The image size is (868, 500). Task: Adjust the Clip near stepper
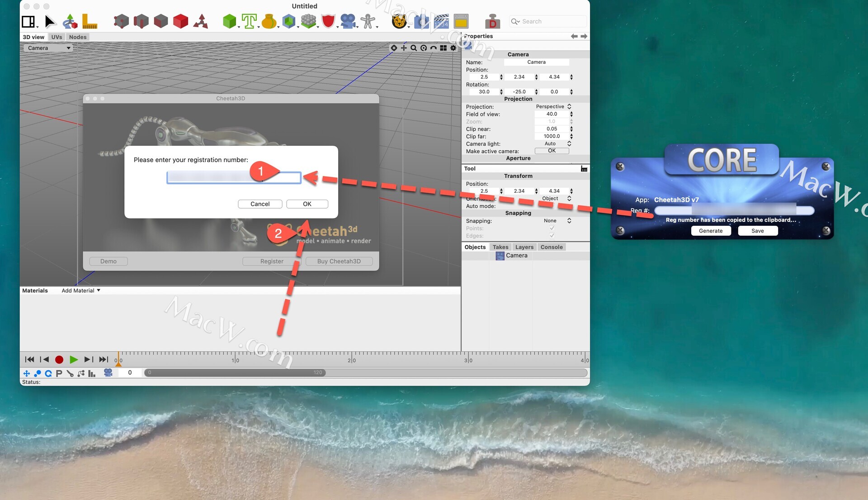(571, 129)
